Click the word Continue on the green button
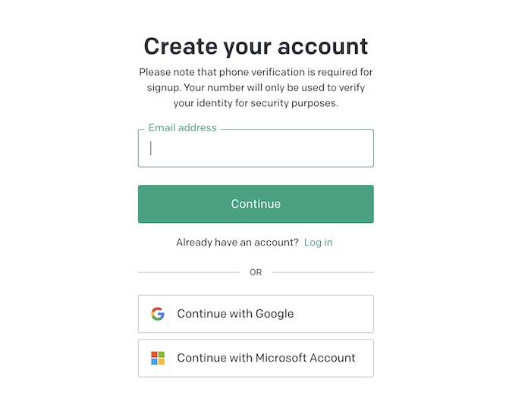 256,204
